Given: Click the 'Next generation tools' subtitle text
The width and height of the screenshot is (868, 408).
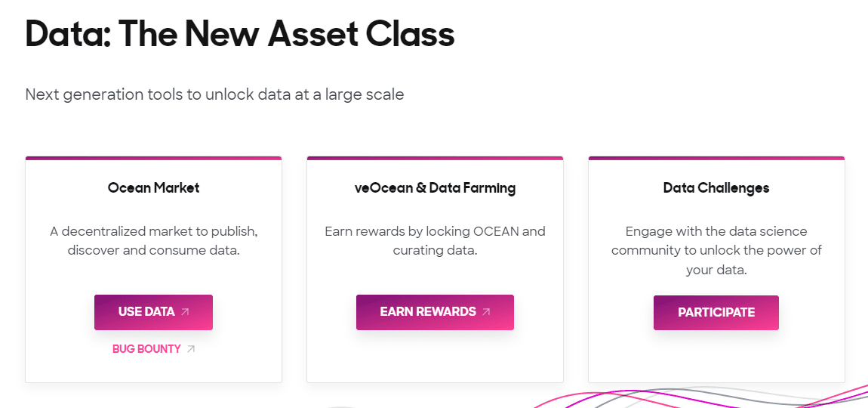Looking at the screenshot, I should [x=215, y=94].
